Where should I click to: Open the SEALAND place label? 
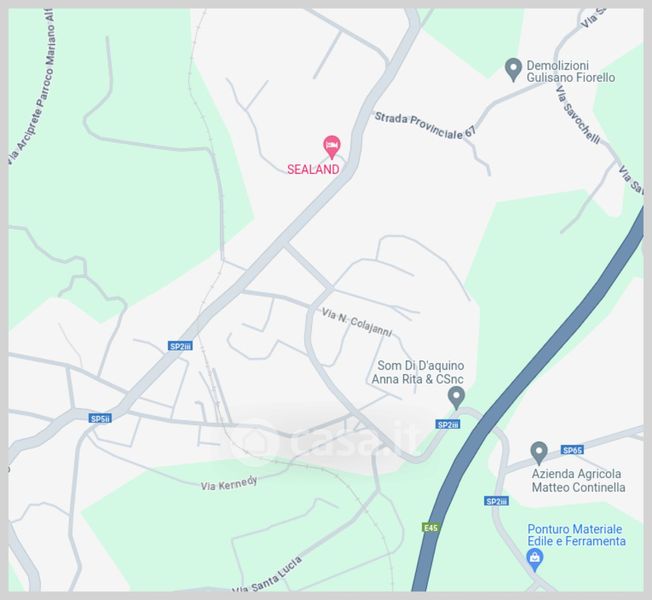coord(313,169)
